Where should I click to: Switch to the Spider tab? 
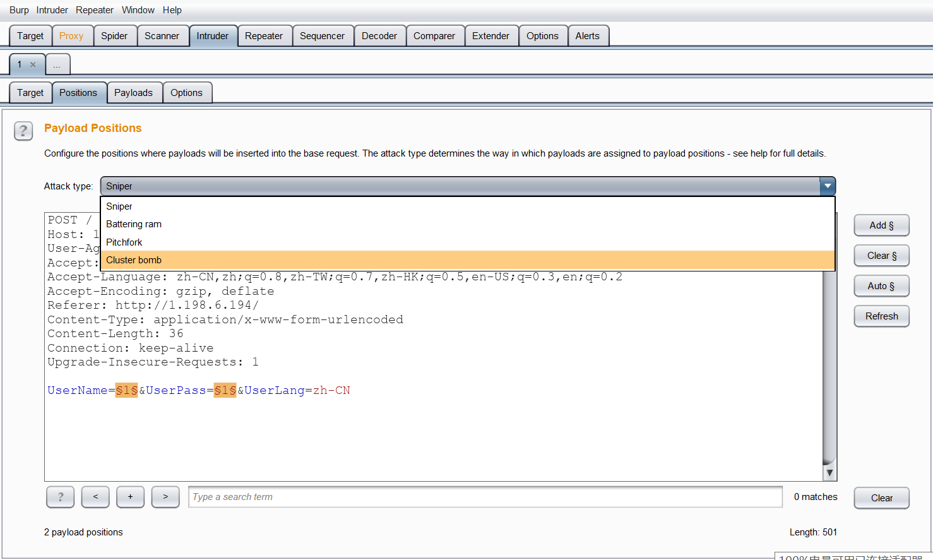114,36
